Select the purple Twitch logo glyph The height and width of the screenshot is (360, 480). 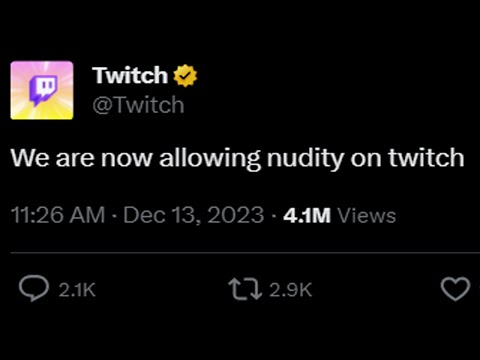click(x=43, y=90)
